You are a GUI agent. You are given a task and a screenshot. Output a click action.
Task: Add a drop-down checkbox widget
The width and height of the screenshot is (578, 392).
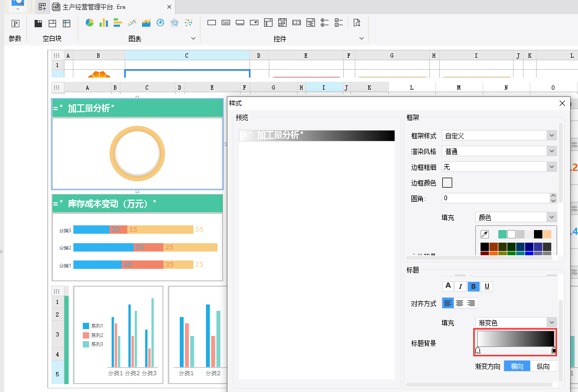click(x=268, y=23)
